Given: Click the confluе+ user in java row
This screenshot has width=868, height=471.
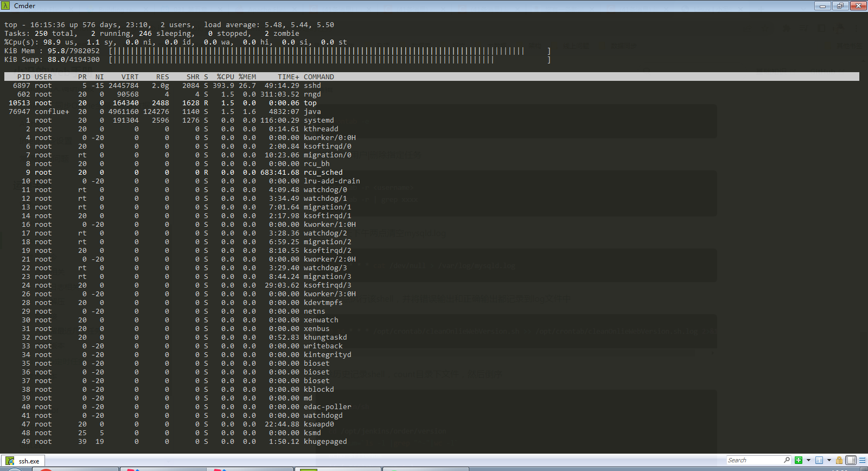Looking at the screenshot, I should point(52,112).
